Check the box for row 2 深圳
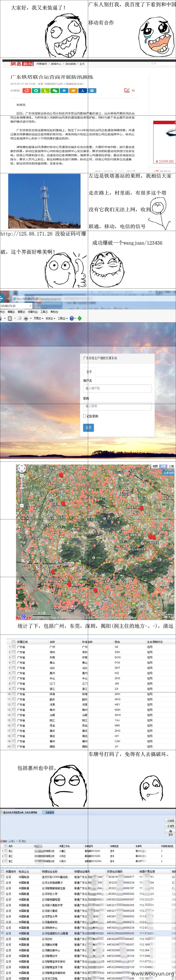This screenshot has width=176, height=980. [x=14, y=652]
